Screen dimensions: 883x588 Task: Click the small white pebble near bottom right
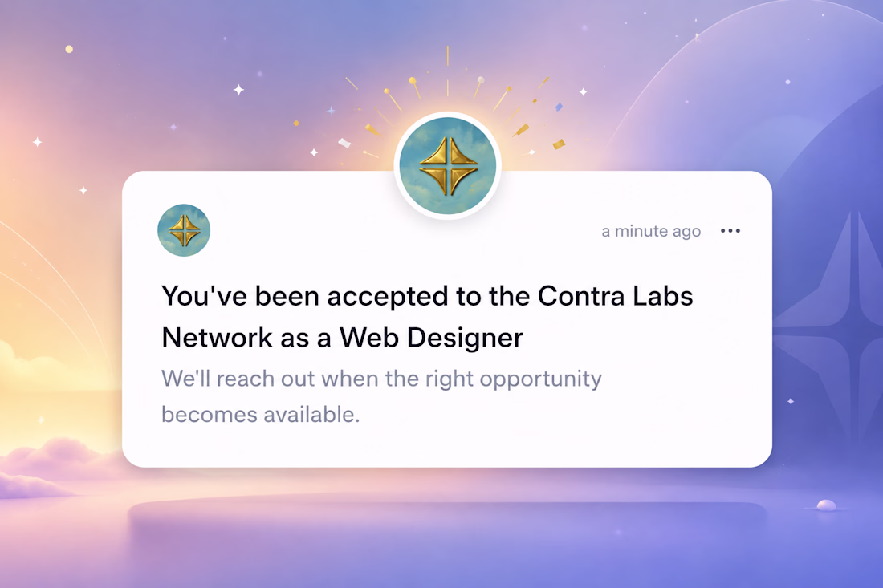826,505
